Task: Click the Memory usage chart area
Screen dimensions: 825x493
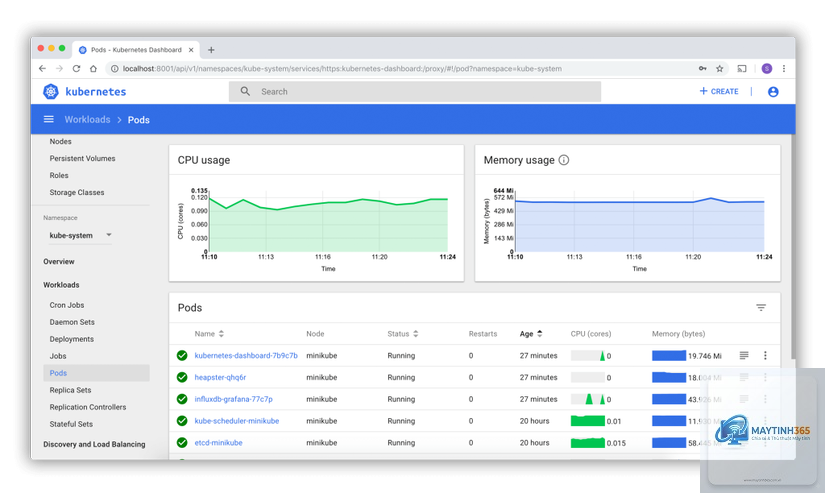Action: tap(639, 221)
